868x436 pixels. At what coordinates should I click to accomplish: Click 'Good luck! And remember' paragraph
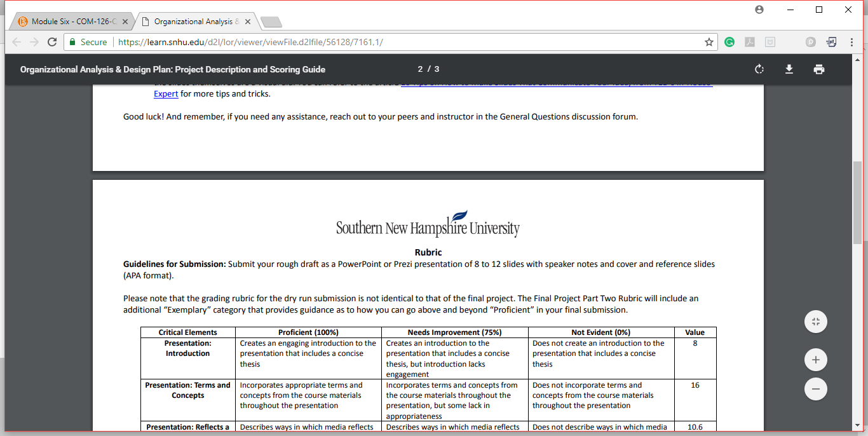coord(380,117)
